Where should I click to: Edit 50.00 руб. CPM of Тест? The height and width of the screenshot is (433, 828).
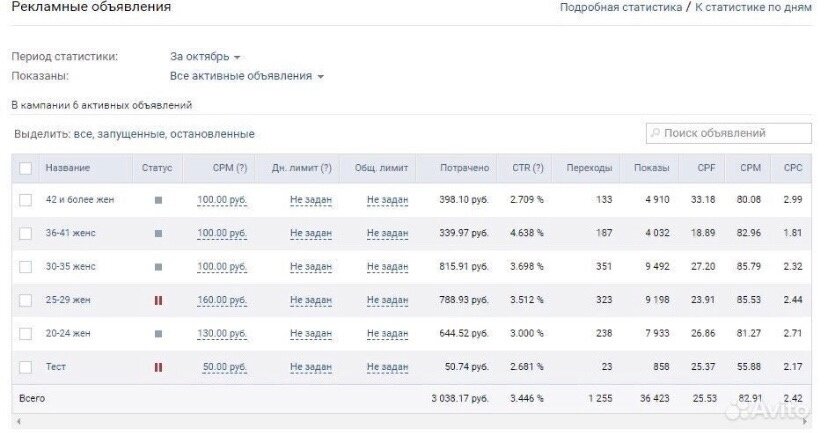[x=225, y=366]
